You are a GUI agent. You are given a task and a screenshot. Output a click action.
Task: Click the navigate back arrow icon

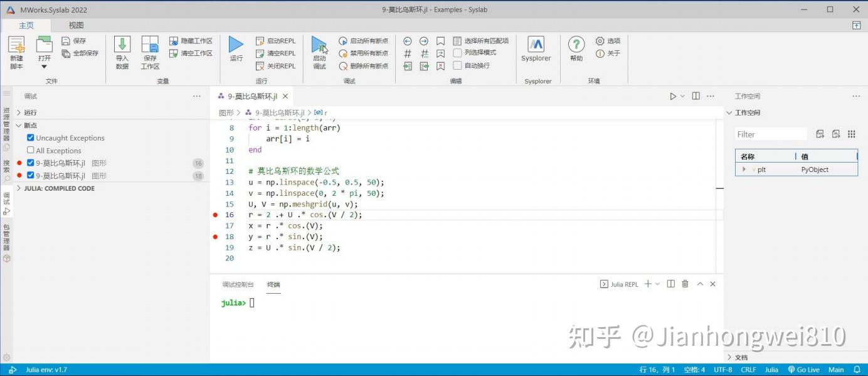pyautogui.click(x=408, y=41)
